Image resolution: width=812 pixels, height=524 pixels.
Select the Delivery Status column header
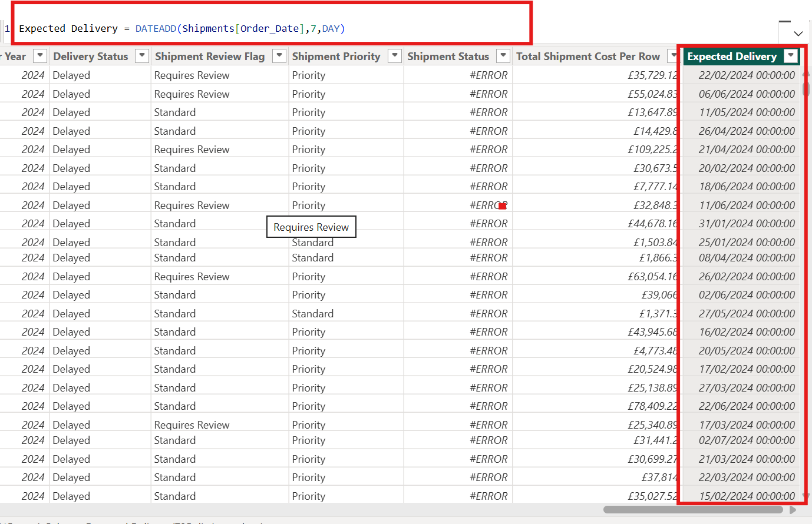pyautogui.click(x=91, y=56)
